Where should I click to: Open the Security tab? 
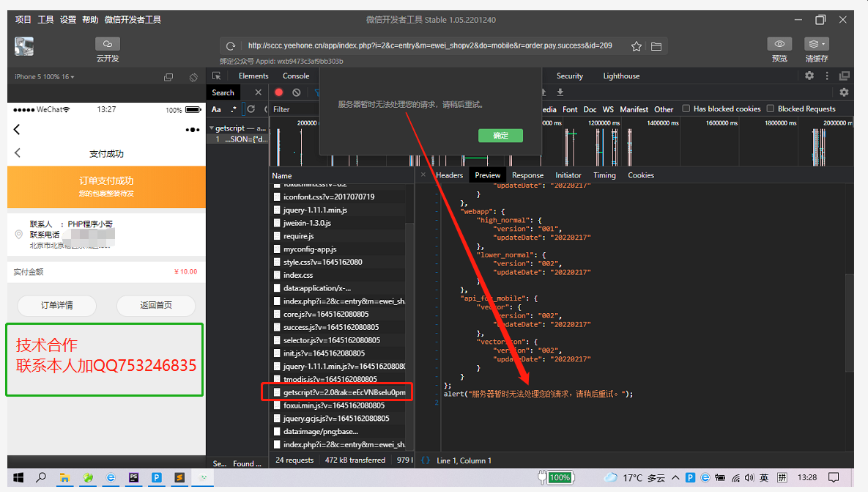point(570,76)
